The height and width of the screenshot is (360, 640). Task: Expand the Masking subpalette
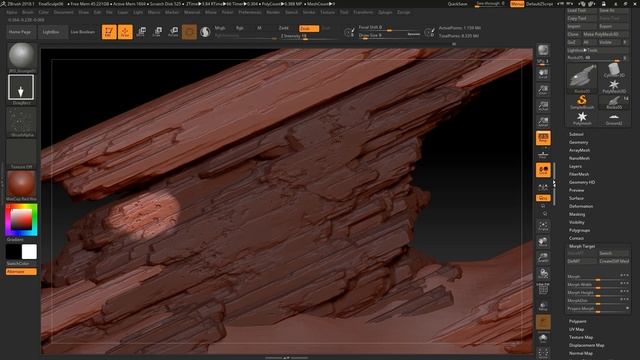pos(577,214)
